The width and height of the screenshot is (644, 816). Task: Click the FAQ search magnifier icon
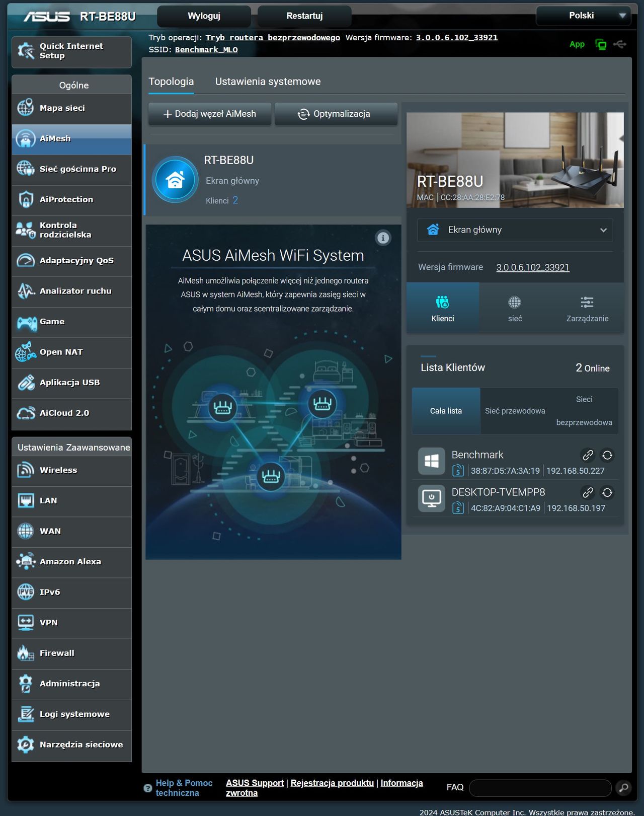(x=624, y=788)
